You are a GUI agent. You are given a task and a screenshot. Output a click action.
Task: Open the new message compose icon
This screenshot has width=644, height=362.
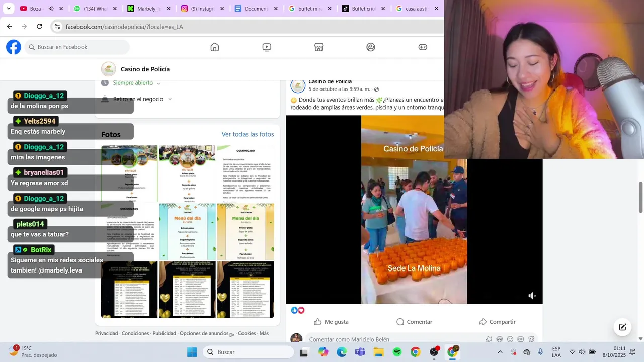click(x=622, y=327)
